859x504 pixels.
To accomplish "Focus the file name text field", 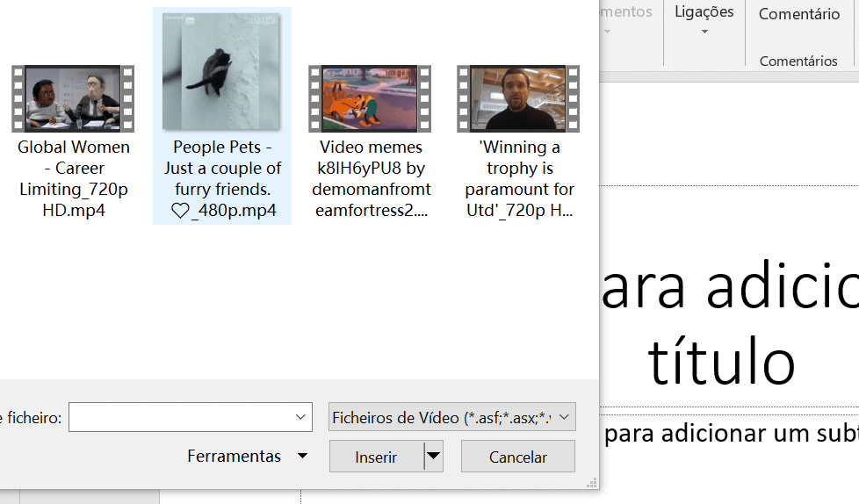I will pyautogui.click(x=180, y=418).
